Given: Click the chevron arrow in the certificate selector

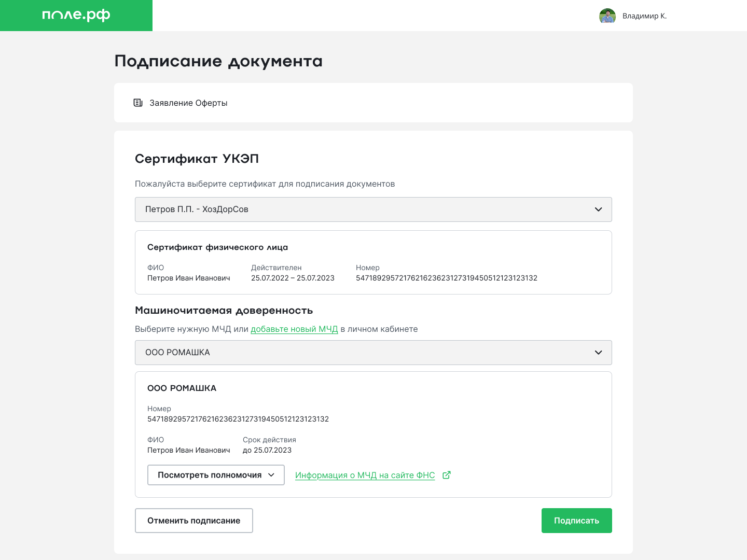Looking at the screenshot, I should click(598, 209).
